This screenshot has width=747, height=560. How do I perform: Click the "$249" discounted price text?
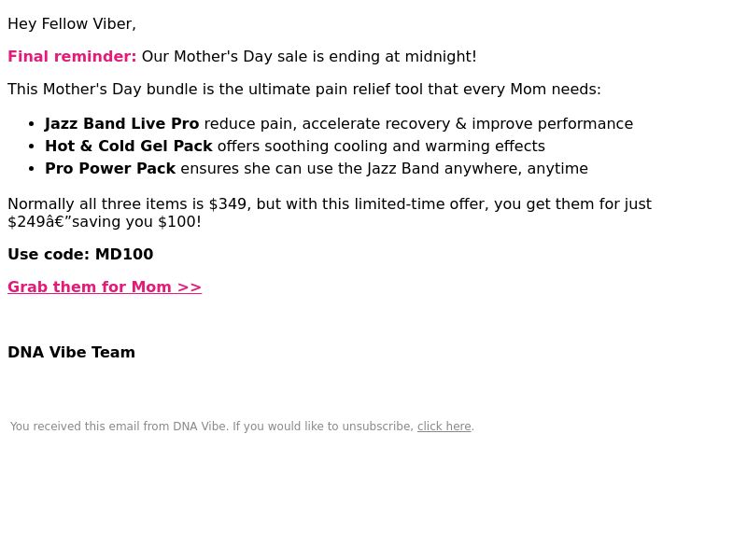27,221
